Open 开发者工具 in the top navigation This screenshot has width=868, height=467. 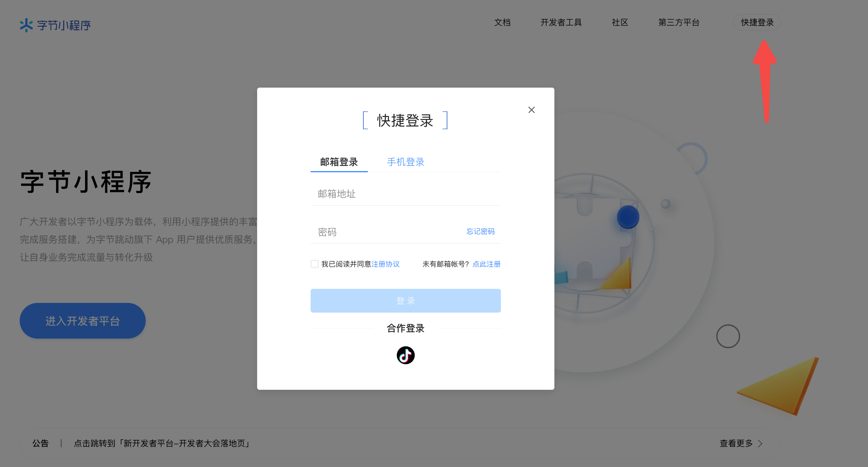click(561, 23)
